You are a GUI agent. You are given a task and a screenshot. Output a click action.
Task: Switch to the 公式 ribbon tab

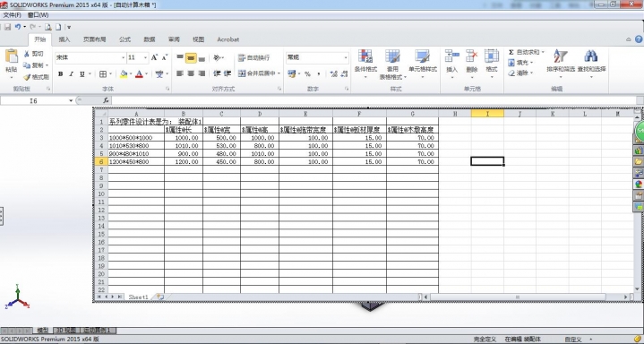[x=125, y=39]
